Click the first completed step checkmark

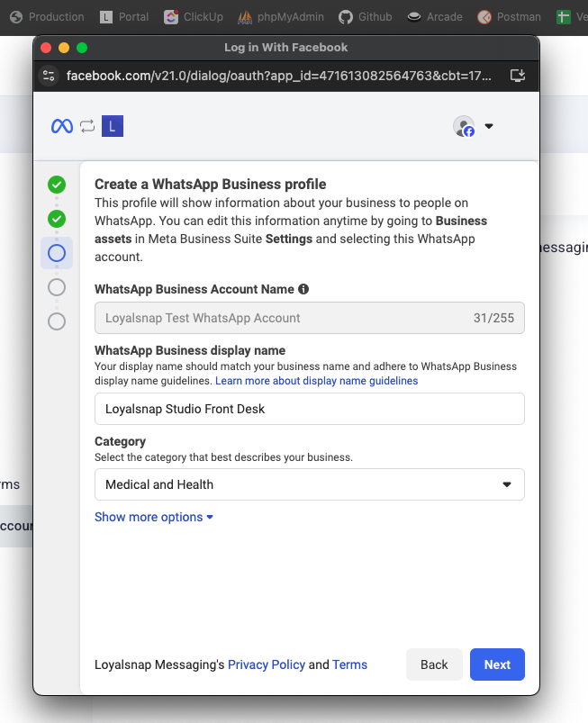coord(57,185)
